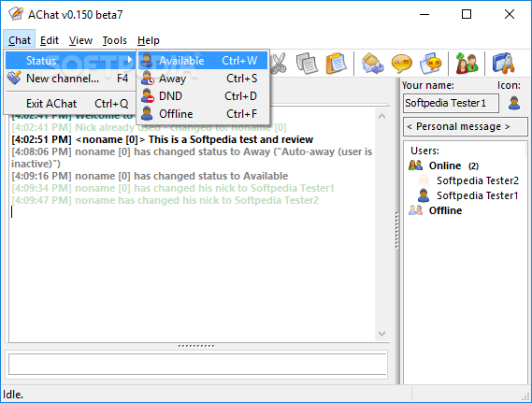Click the horizontal splitter grip above input

tap(196, 346)
